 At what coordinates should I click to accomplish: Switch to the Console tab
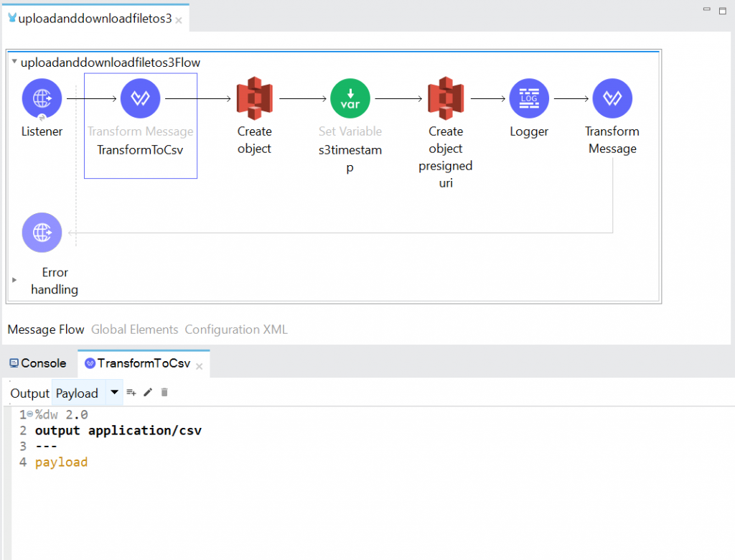(x=37, y=363)
